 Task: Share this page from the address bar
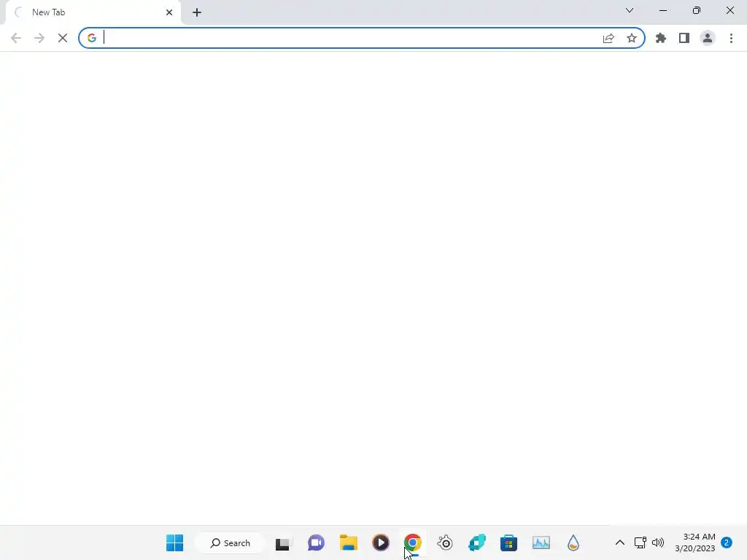point(608,38)
